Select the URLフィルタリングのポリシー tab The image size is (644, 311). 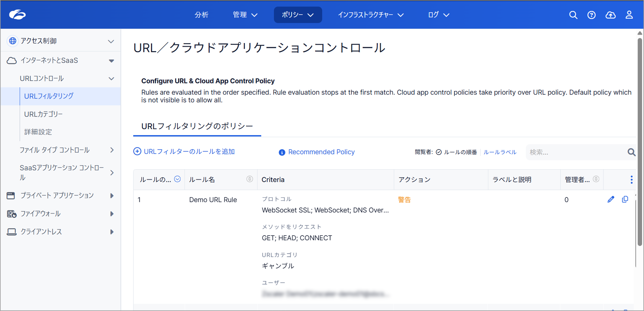[x=197, y=126]
